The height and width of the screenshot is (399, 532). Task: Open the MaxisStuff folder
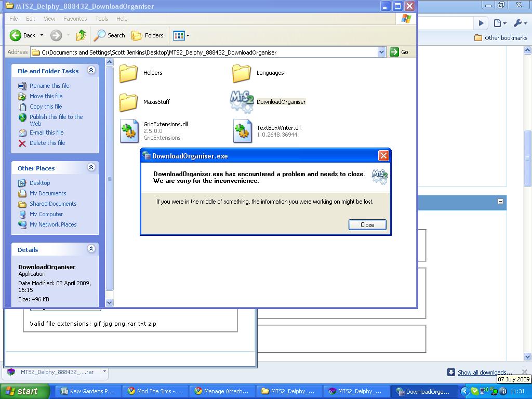click(x=128, y=102)
